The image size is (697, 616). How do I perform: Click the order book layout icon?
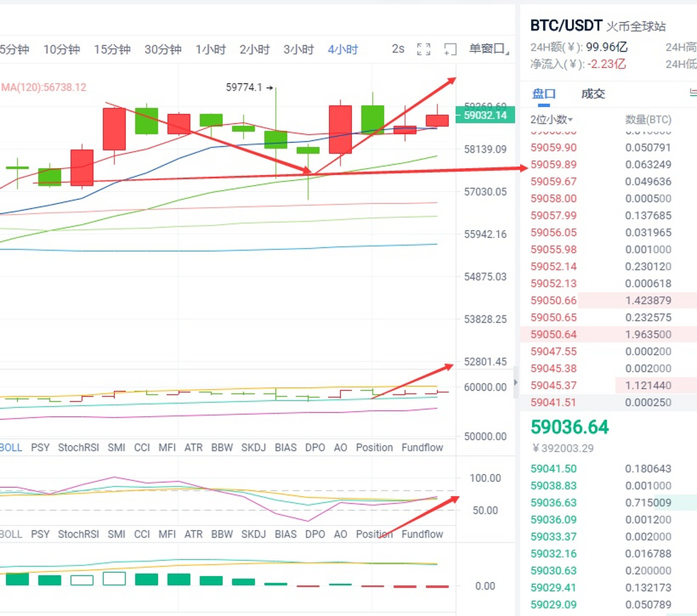click(x=693, y=93)
